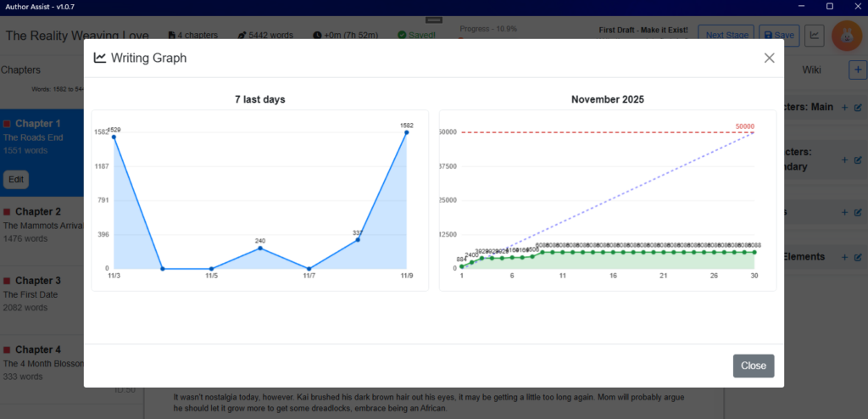
Task: Edit the Characters: Main section
Action: (x=857, y=108)
